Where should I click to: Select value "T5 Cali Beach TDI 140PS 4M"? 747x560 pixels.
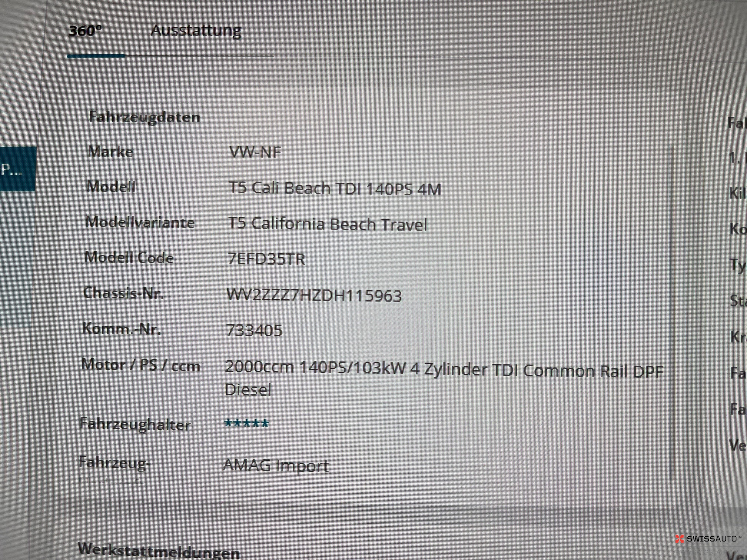(335, 189)
